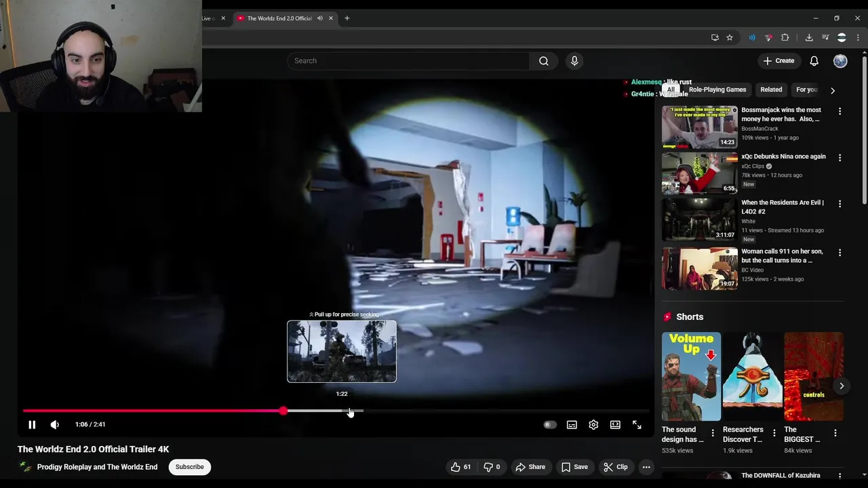Open options for The sound design short
The image size is (868, 488).
(x=713, y=432)
